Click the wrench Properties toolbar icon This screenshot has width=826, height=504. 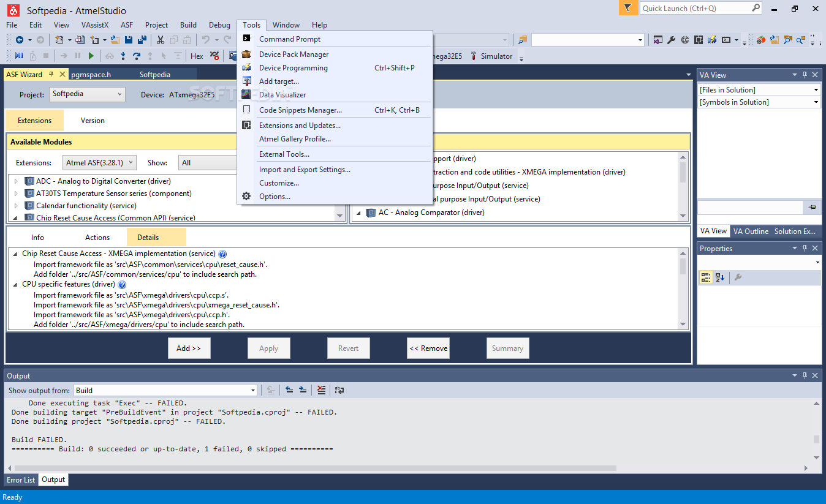pos(672,40)
